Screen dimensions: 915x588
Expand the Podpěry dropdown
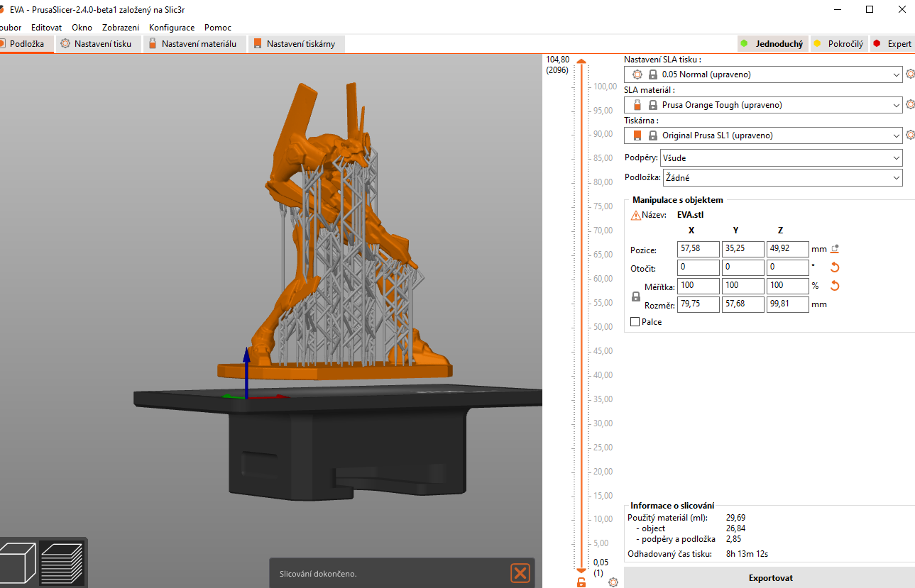click(x=781, y=157)
